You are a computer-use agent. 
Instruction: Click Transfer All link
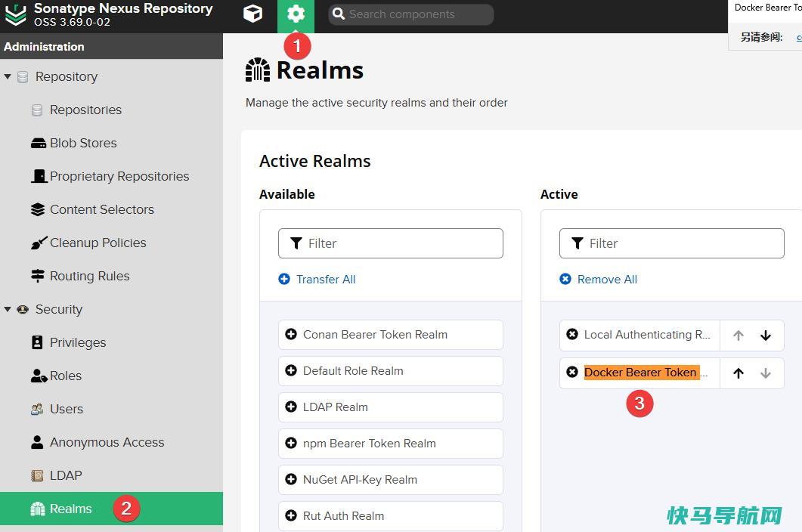317,280
